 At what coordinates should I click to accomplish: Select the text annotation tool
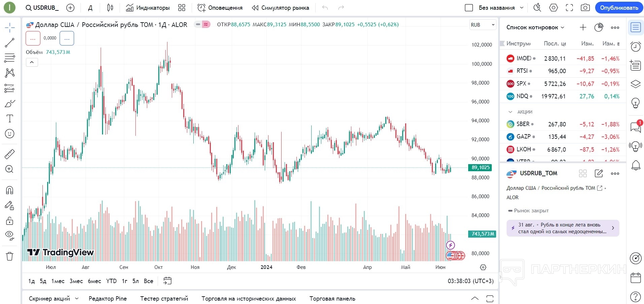(9, 119)
